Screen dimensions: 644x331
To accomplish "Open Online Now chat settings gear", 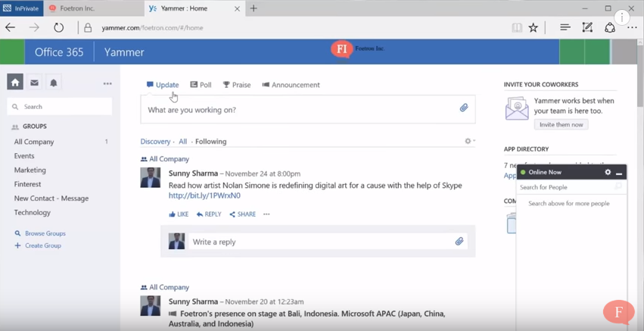I will [608, 172].
